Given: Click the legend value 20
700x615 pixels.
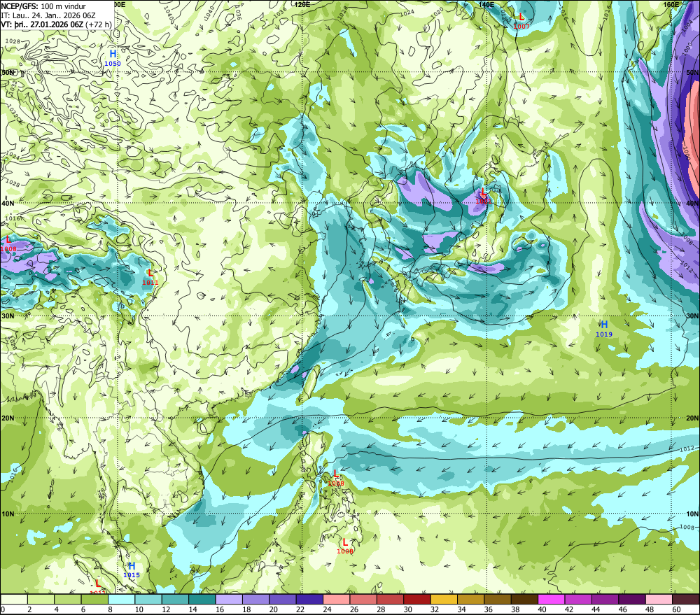Looking at the screenshot, I should [273, 609].
